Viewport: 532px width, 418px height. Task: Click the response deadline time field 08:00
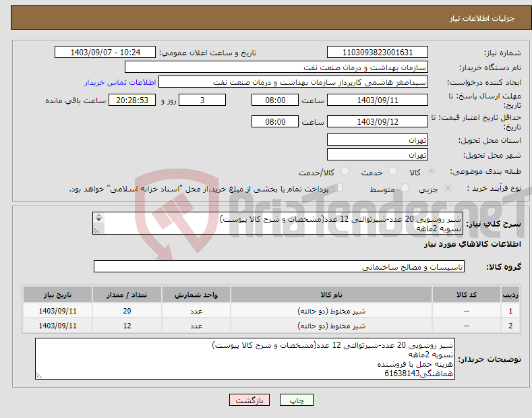(275, 100)
